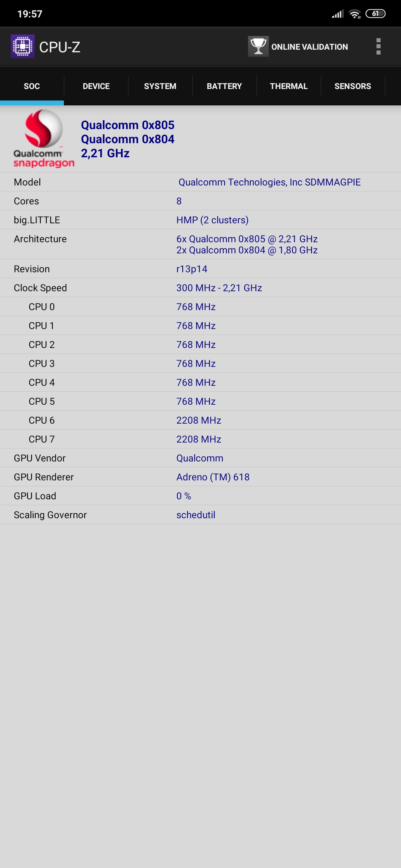Tap the GPU Renderer Adreno 618 row

200,477
